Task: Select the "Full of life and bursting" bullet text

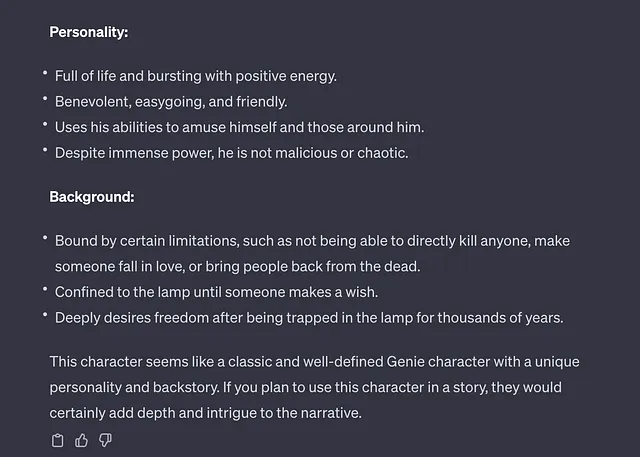Action: pos(196,76)
